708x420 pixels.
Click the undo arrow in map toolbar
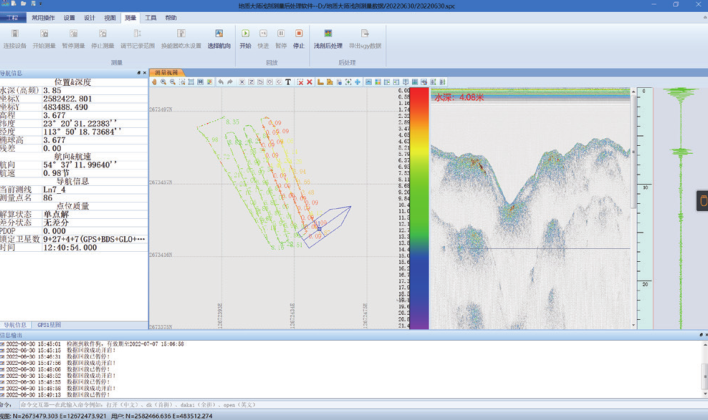click(x=220, y=82)
